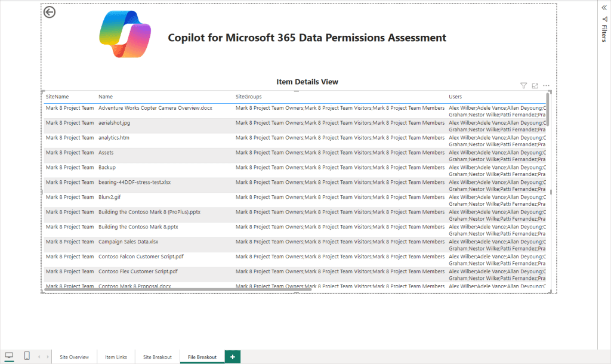This screenshot has width=611, height=364.
Task: Select the File Breakout tab
Action: click(202, 357)
